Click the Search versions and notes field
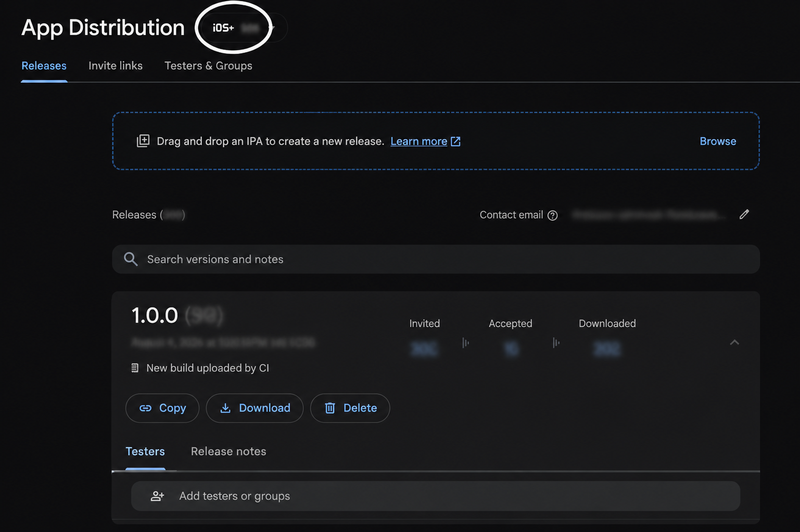Viewport: 800px width, 532px height. 436,259
